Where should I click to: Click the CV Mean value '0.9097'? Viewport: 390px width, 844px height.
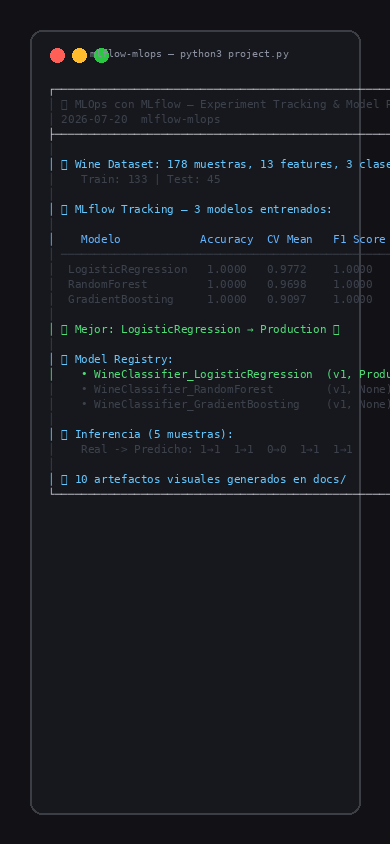tap(287, 299)
